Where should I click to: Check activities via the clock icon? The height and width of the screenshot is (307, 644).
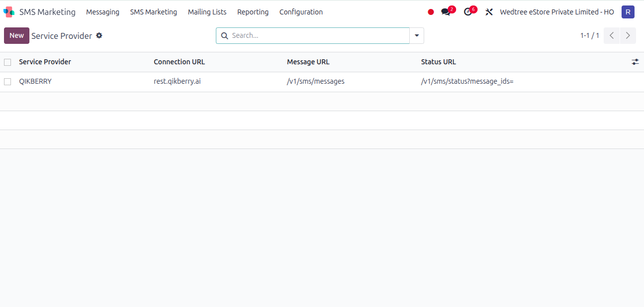pos(468,11)
